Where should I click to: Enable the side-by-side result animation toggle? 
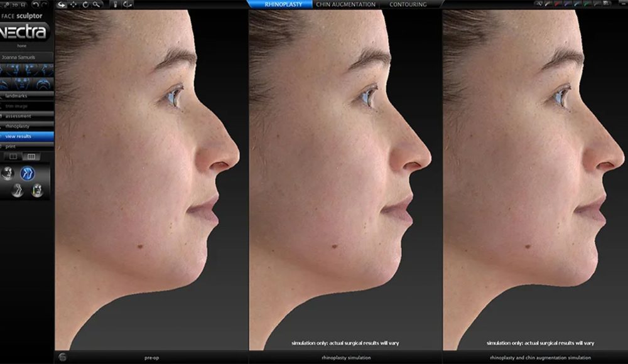click(19, 190)
